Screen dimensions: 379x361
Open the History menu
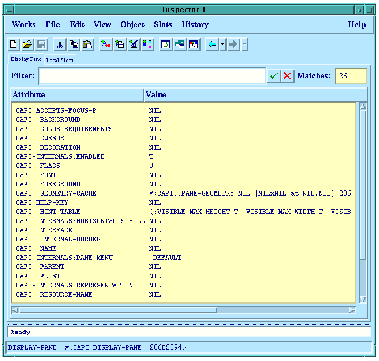pos(195,24)
